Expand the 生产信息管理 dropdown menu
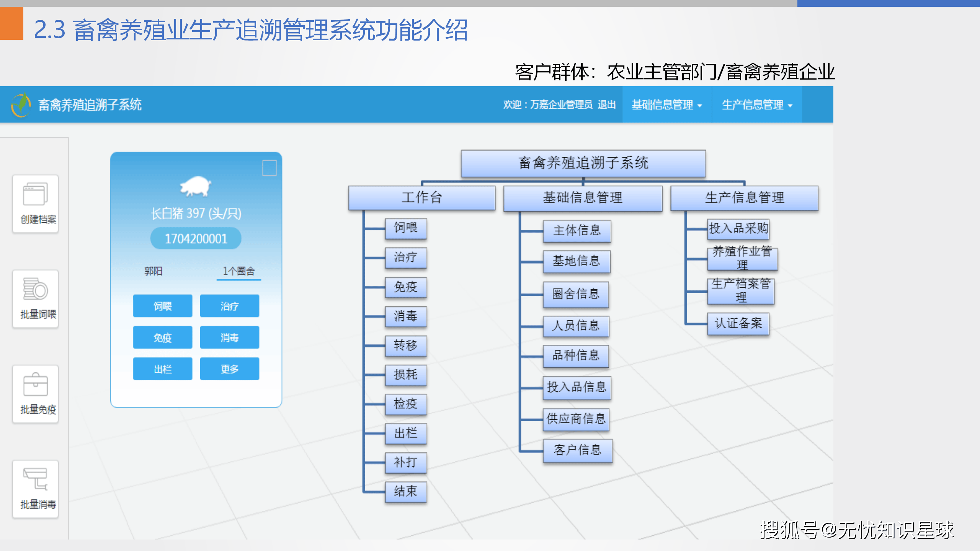The image size is (980, 551). (x=757, y=104)
